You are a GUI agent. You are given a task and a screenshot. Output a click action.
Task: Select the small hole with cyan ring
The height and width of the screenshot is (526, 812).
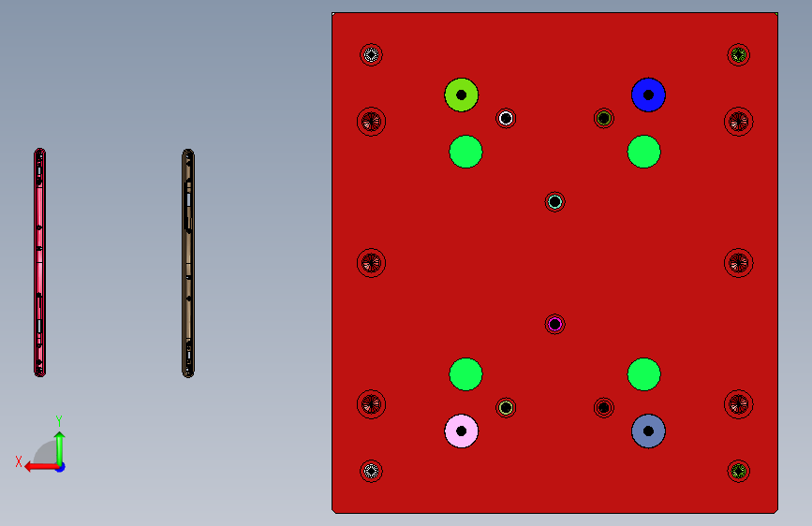[554, 201]
